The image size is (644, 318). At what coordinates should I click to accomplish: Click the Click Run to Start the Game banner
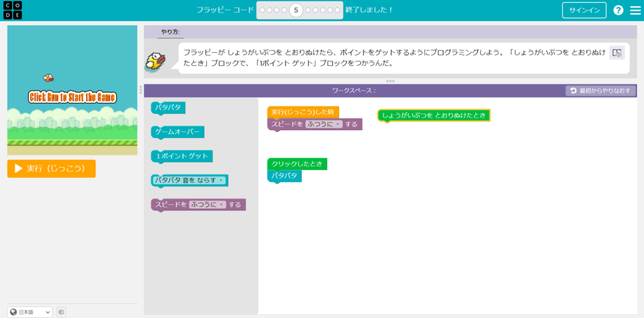pyautogui.click(x=72, y=97)
